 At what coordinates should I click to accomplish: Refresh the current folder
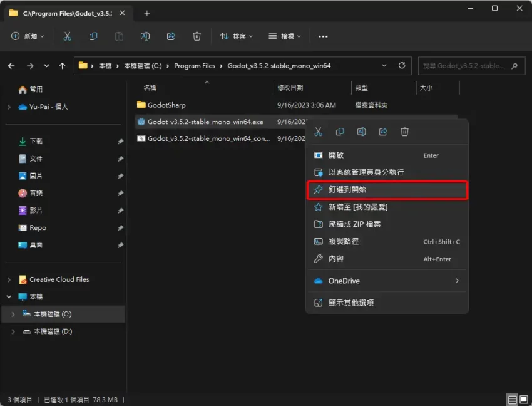(402, 66)
